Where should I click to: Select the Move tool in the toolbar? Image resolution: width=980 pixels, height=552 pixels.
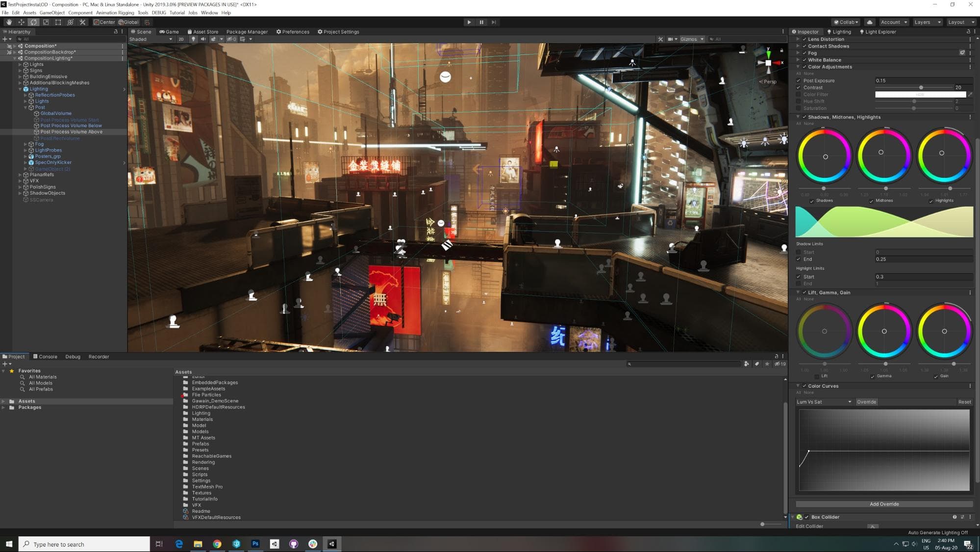pyautogui.click(x=21, y=22)
